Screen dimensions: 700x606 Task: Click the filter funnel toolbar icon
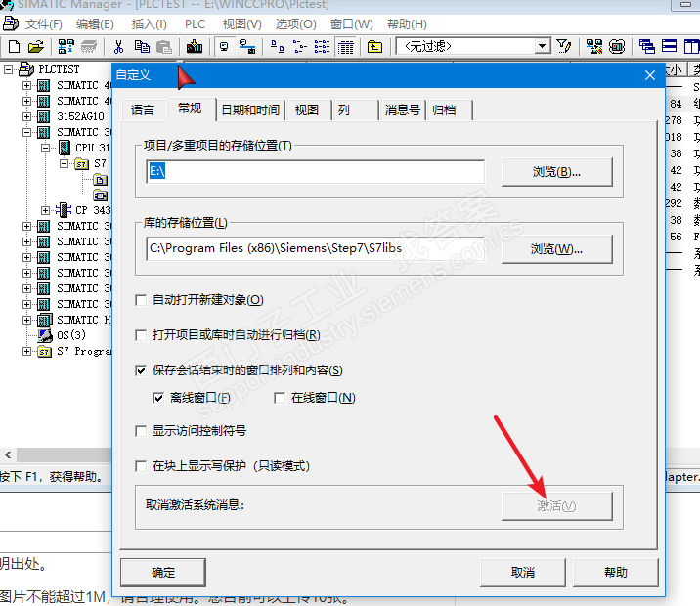[564, 46]
